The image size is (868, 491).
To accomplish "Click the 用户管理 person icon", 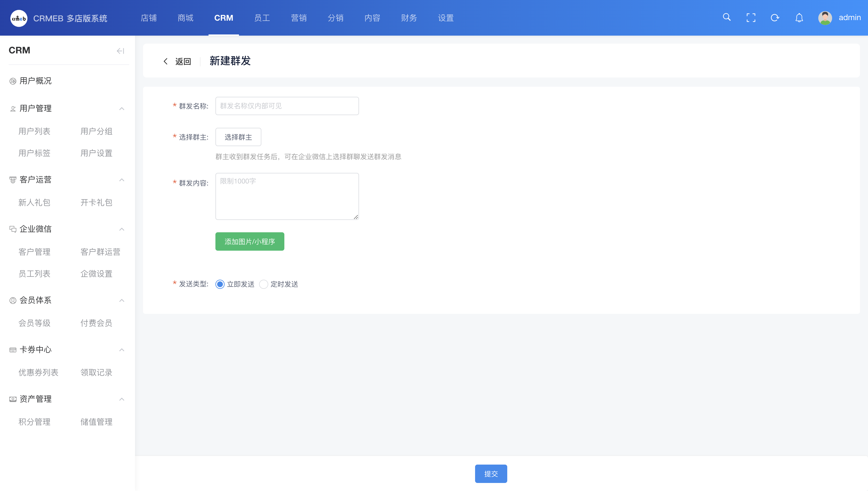I will click(13, 109).
